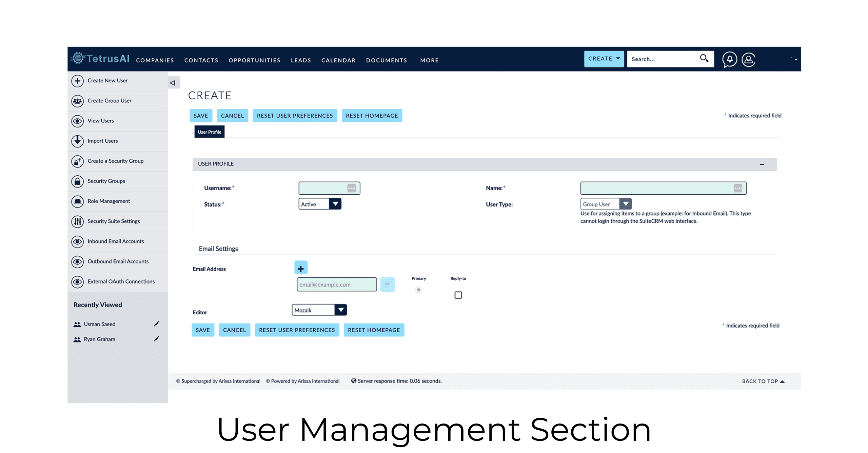Open the CALENDAR menu
This screenshot has height=453, width=868.
pyautogui.click(x=338, y=60)
